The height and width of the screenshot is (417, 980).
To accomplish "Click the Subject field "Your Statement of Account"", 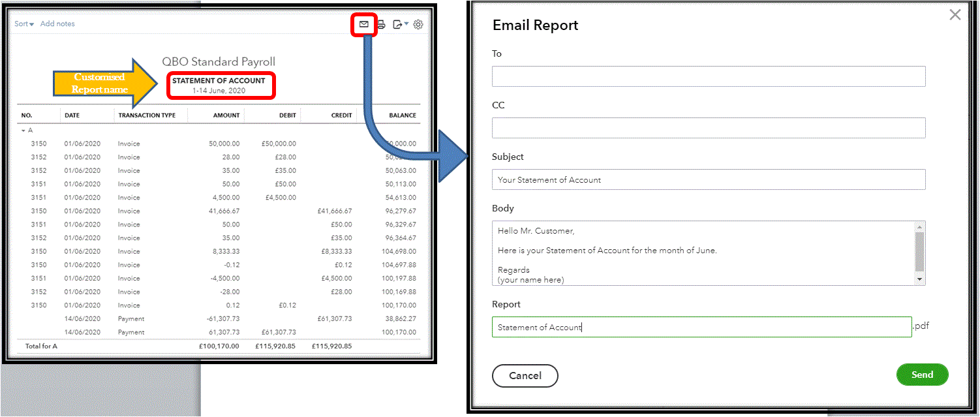I will point(709,179).
